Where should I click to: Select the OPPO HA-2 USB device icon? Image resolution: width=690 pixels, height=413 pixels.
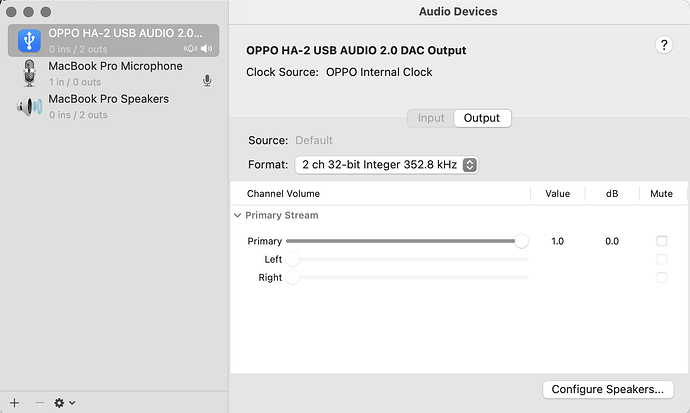point(29,40)
